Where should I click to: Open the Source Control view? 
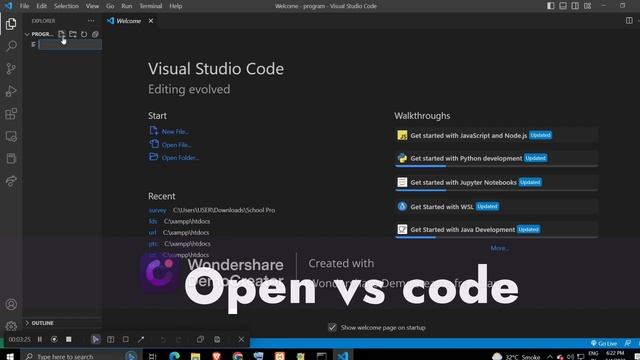[11, 68]
